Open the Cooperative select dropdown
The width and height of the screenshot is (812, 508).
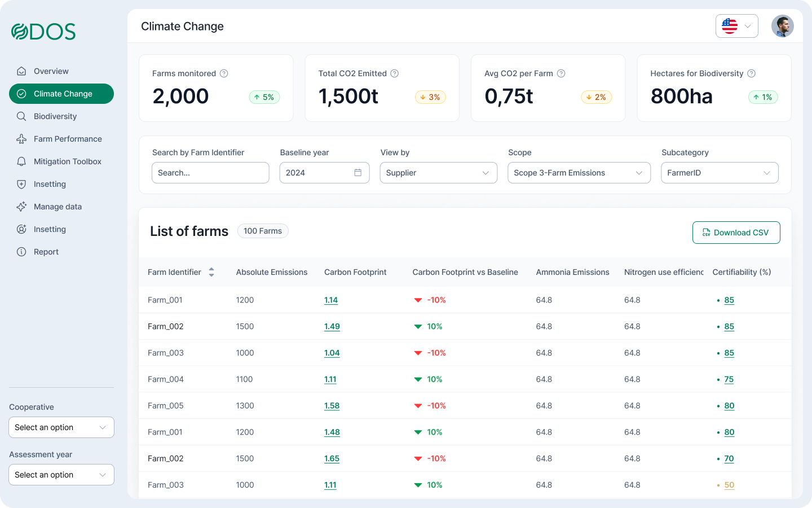coord(61,427)
